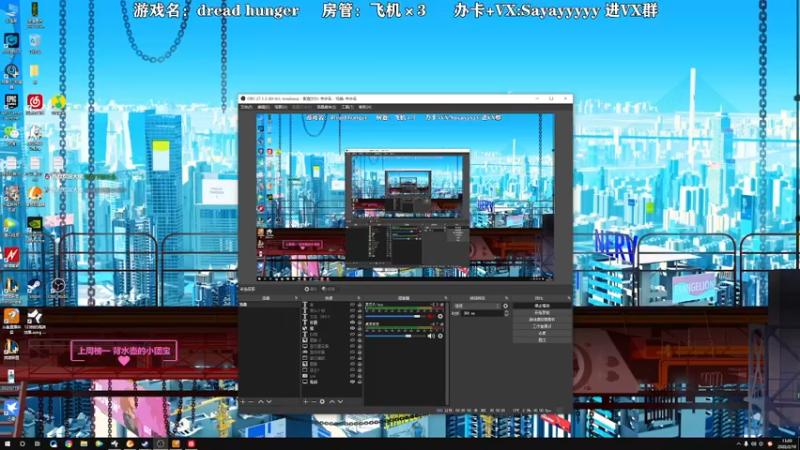Image resolution: width=800 pixels, height=450 pixels.
Task: Toggle visibility of display capture source
Action: tap(353, 346)
